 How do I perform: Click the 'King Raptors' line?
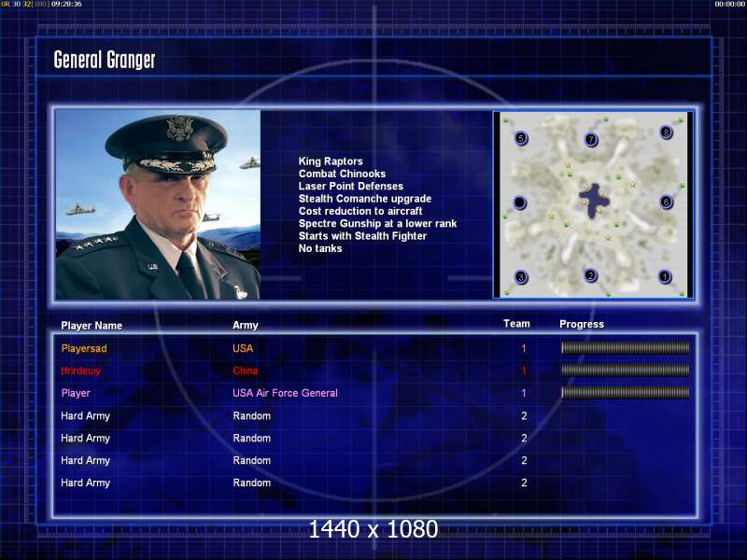331,161
